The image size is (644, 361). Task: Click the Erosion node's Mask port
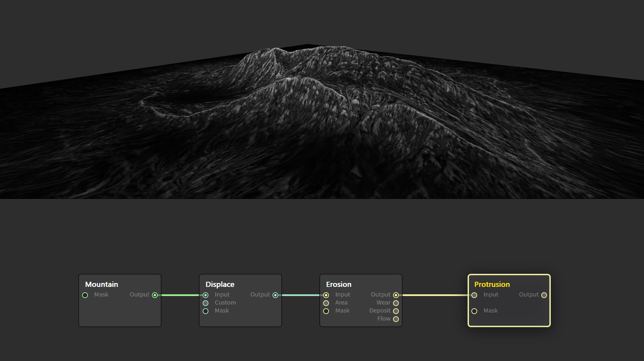click(326, 311)
